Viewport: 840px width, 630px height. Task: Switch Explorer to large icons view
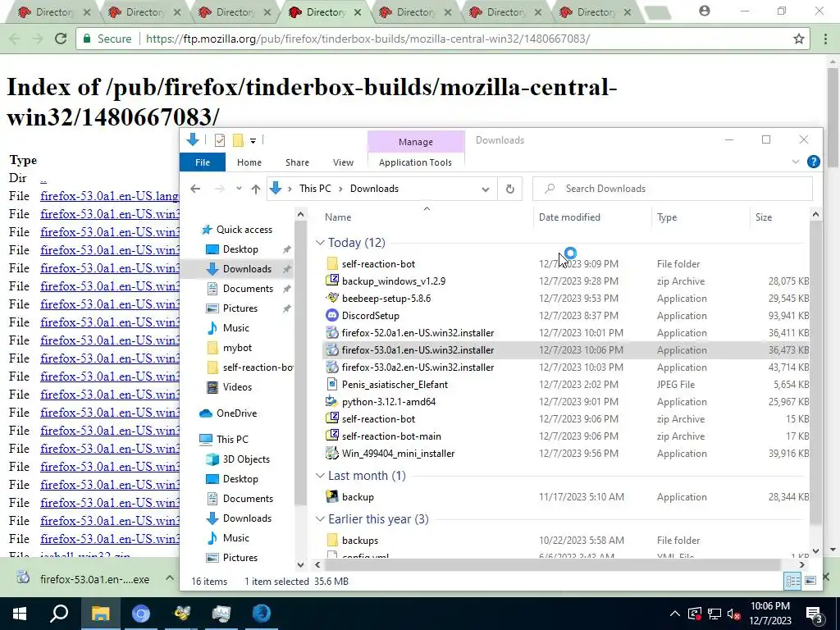pos(810,581)
